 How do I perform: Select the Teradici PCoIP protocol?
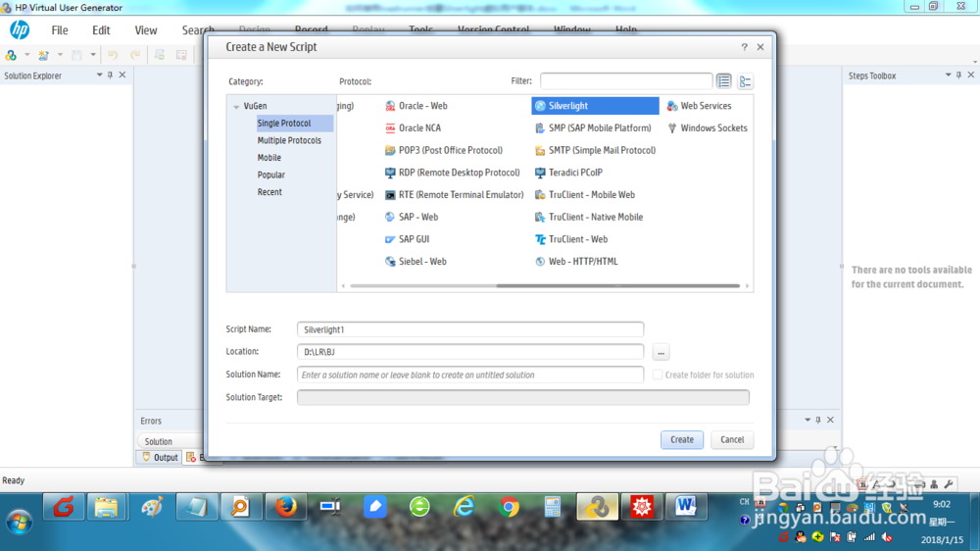coord(568,173)
